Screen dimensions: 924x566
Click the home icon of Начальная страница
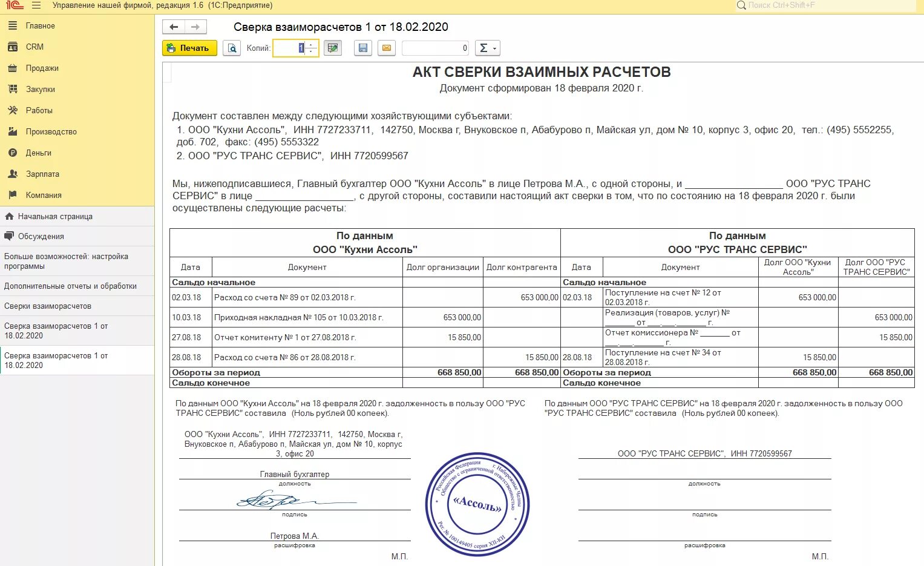[x=9, y=216]
